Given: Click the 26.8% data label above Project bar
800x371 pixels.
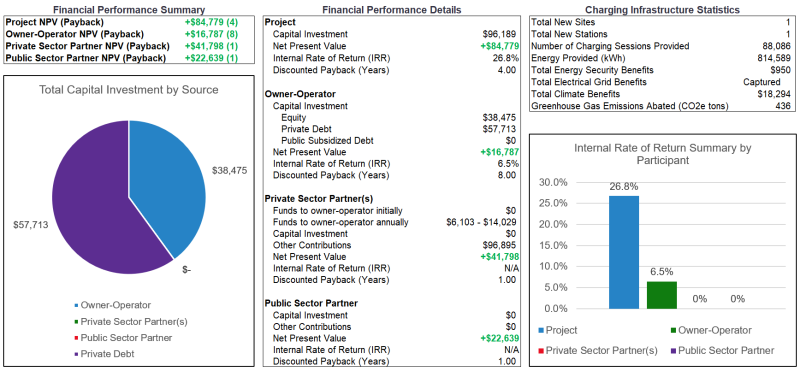Looking at the screenshot, I should [623, 187].
